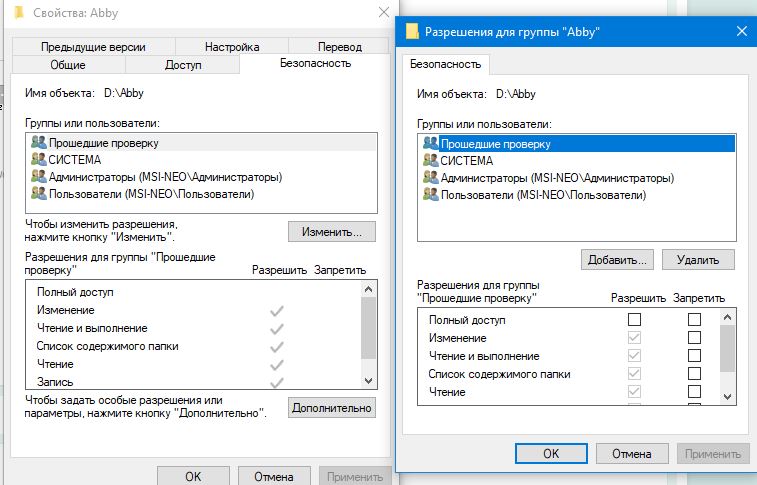This screenshot has width=757, height=485.
Task: Click the group icon beside Пользователи in the permissions dialog
Action: coord(431,195)
